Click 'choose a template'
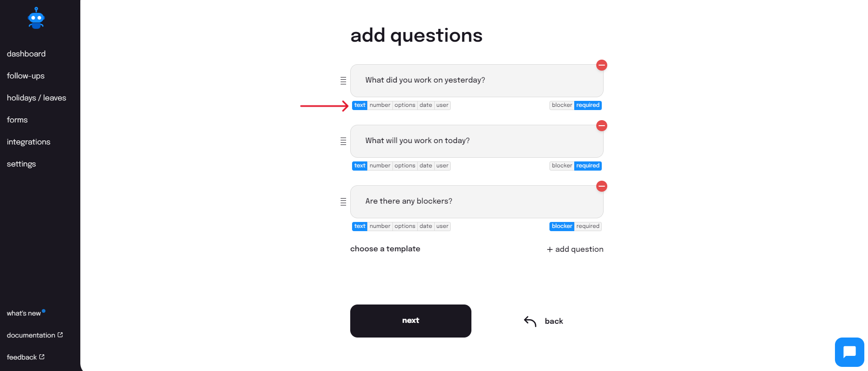 tap(385, 249)
